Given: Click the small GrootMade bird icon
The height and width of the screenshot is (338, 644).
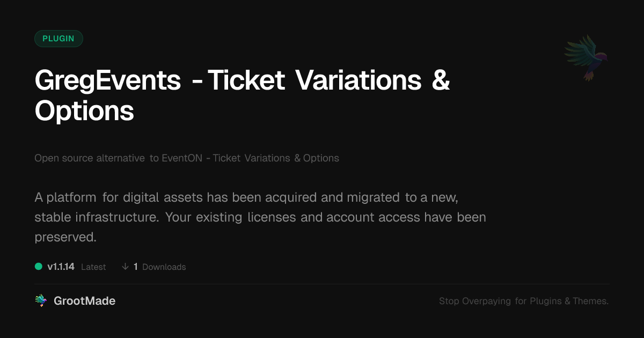Looking at the screenshot, I should point(41,301).
